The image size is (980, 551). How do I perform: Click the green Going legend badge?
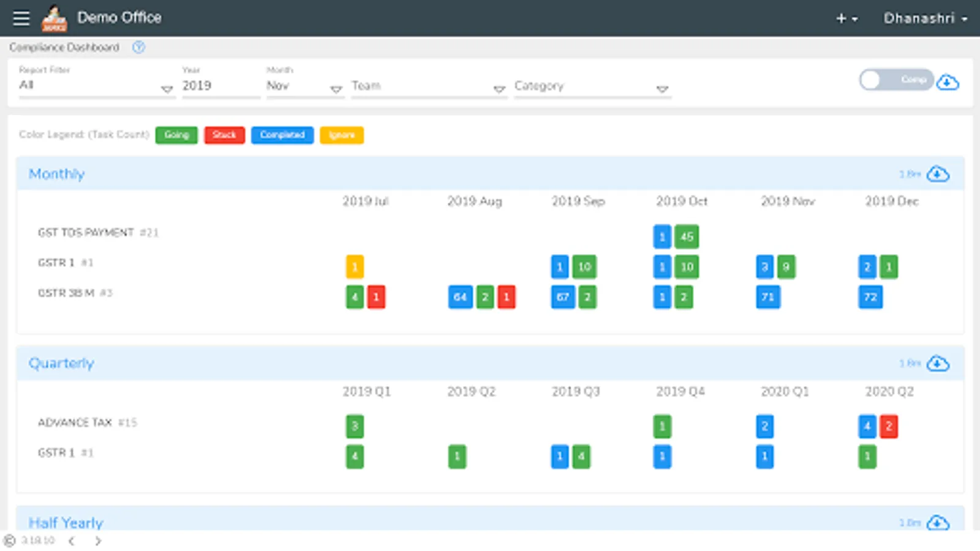(x=176, y=135)
